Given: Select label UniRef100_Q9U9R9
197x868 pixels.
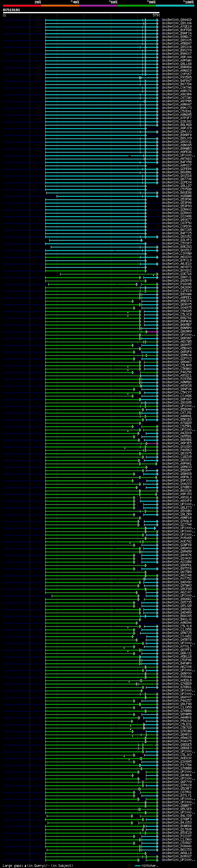Looking at the screenshot, I should 177,332.
